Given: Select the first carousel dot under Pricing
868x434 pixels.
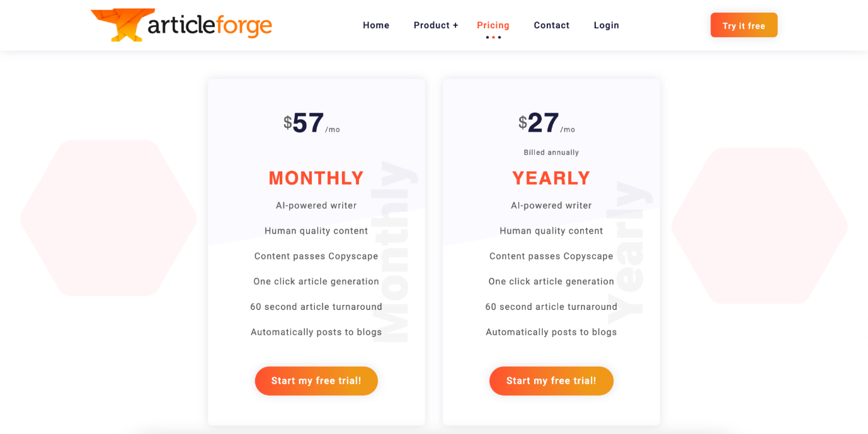Looking at the screenshot, I should 488,37.
